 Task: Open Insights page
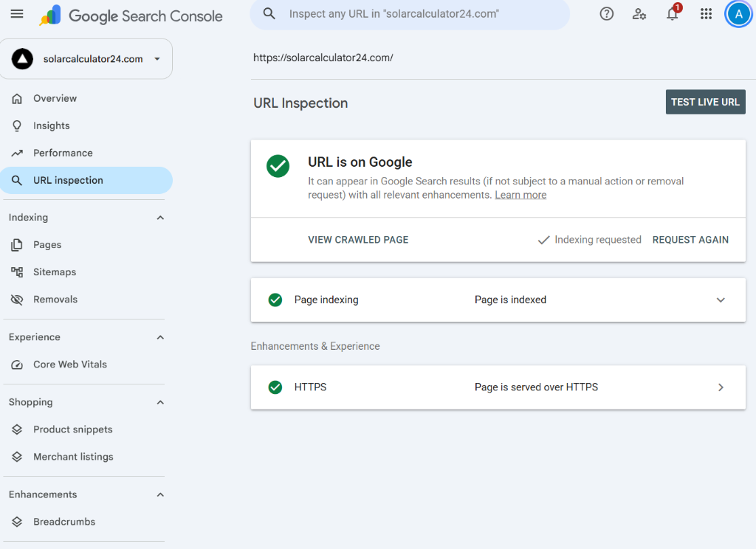click(x=52, y=125)
